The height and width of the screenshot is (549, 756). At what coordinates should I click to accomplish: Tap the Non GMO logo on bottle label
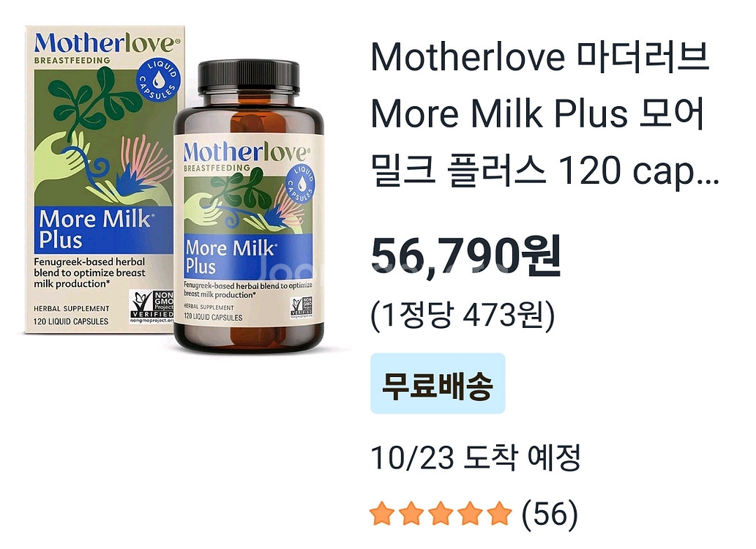(x=302, y=307)
